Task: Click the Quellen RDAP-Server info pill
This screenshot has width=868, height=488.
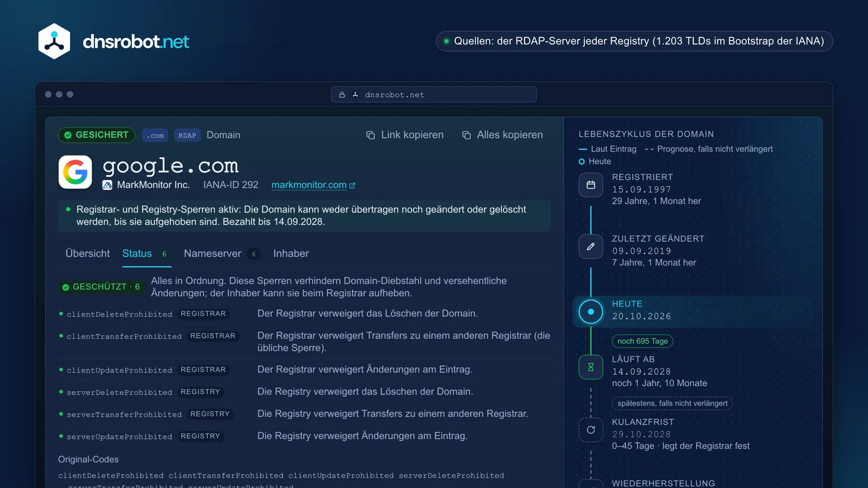Action: click(634, 41)
